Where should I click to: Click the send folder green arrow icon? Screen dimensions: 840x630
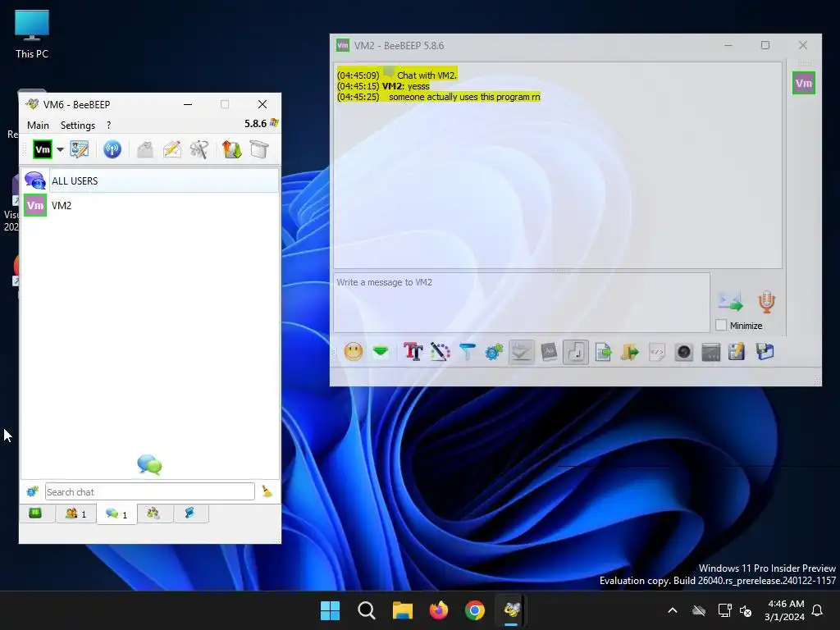pyautogui.click(x=630, y=352)
